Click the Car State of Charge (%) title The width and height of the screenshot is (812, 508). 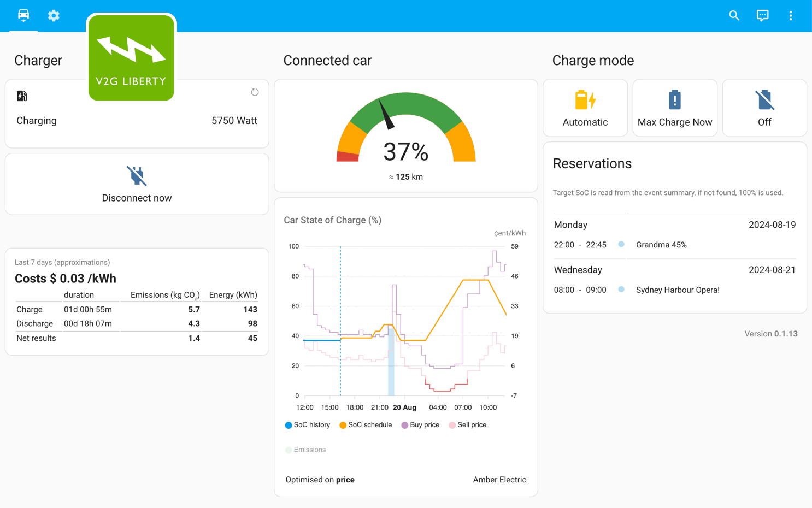coord(332,220)
